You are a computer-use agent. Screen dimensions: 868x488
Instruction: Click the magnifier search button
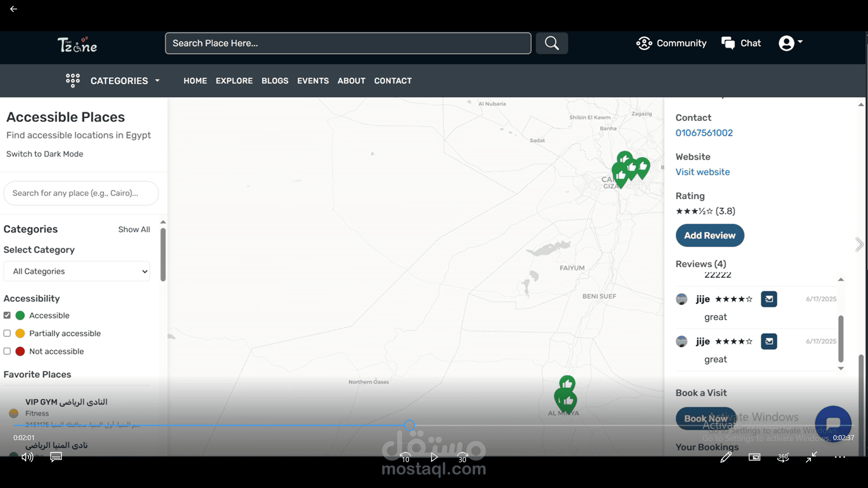coord(552,43)
